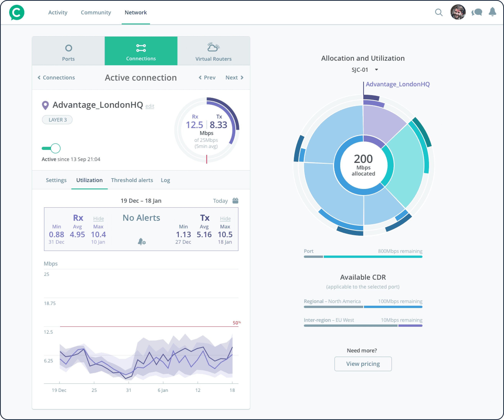Click the 19 Dec – 18 Jan date range
504x420 pixels.
[x=141, y=201]
